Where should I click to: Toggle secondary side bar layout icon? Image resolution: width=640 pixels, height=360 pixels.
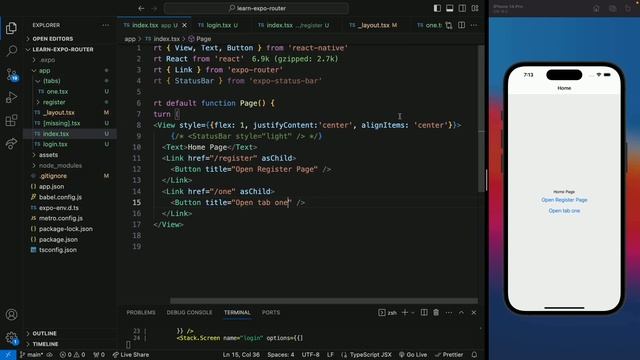[462, 8]
